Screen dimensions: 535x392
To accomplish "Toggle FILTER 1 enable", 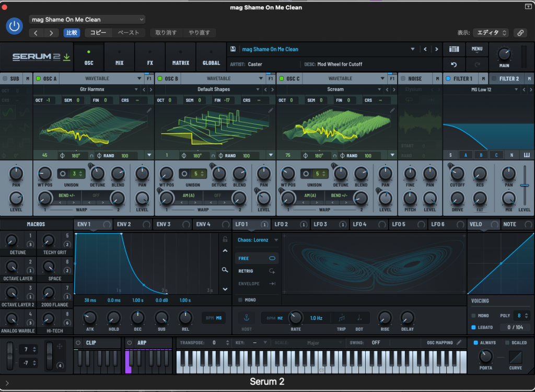I will [x=448, y=78].
